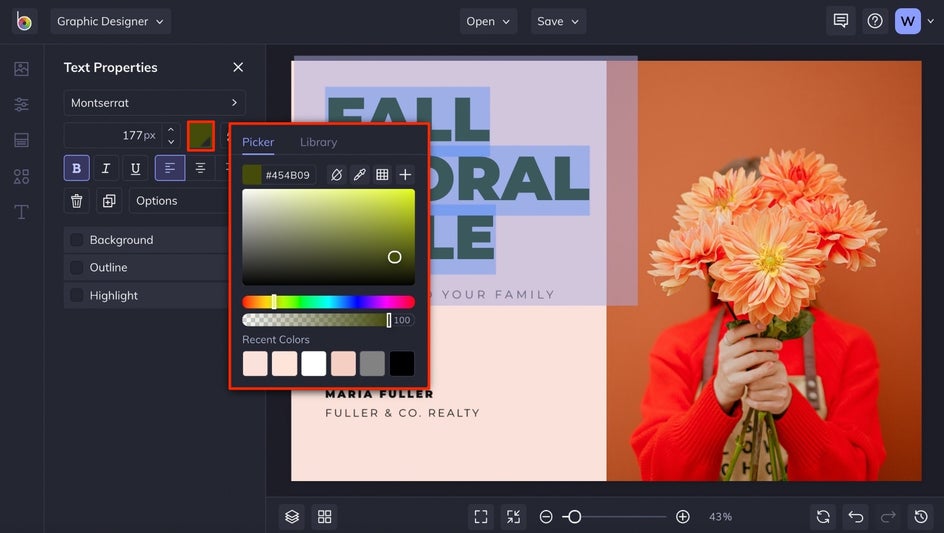Redo the last action

click(888, 517)
